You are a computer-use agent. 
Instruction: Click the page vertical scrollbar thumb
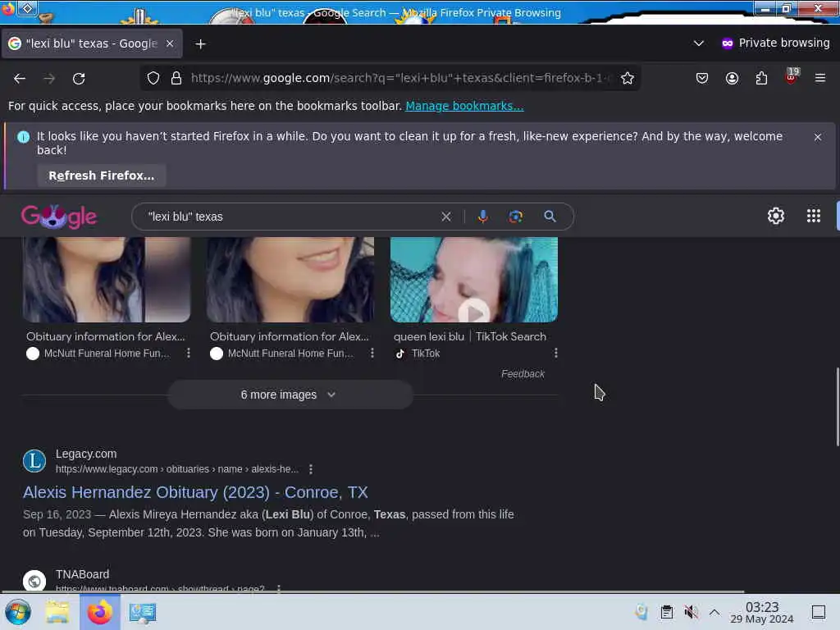[838, 407]
